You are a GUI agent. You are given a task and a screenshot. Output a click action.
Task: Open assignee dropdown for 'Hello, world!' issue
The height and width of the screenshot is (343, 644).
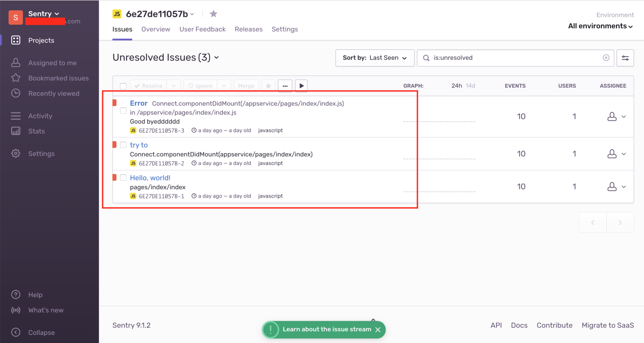pos(616,186)
